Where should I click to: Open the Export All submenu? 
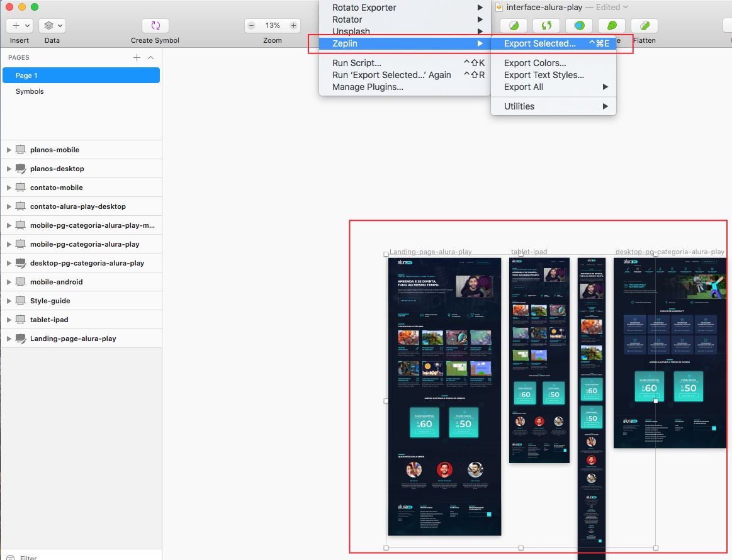(554, 87)
